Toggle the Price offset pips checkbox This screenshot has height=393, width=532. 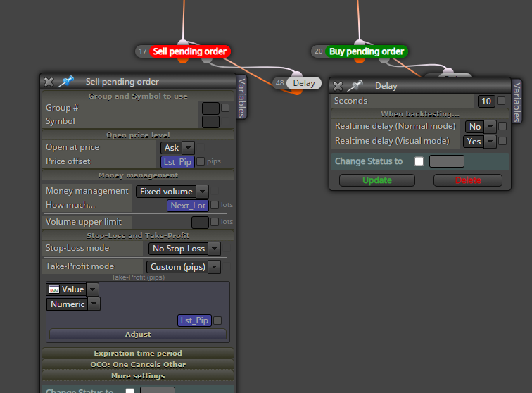point(201,161)
